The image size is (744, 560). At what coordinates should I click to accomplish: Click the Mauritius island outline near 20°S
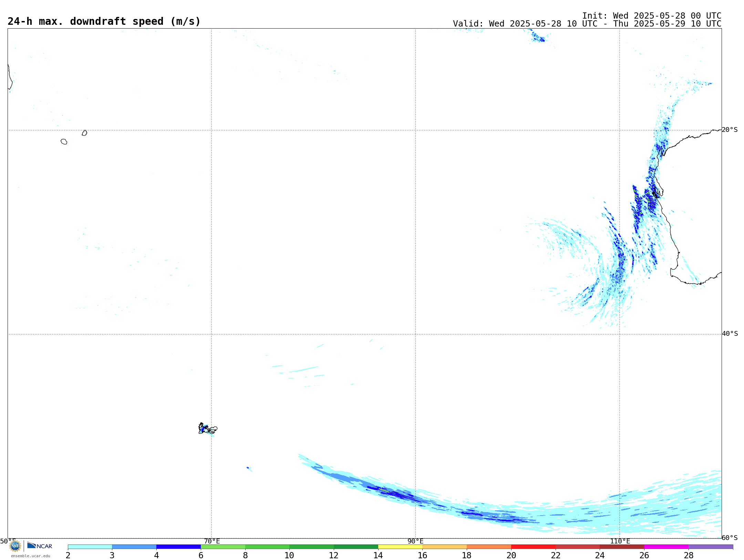click(x=84, y=133)
